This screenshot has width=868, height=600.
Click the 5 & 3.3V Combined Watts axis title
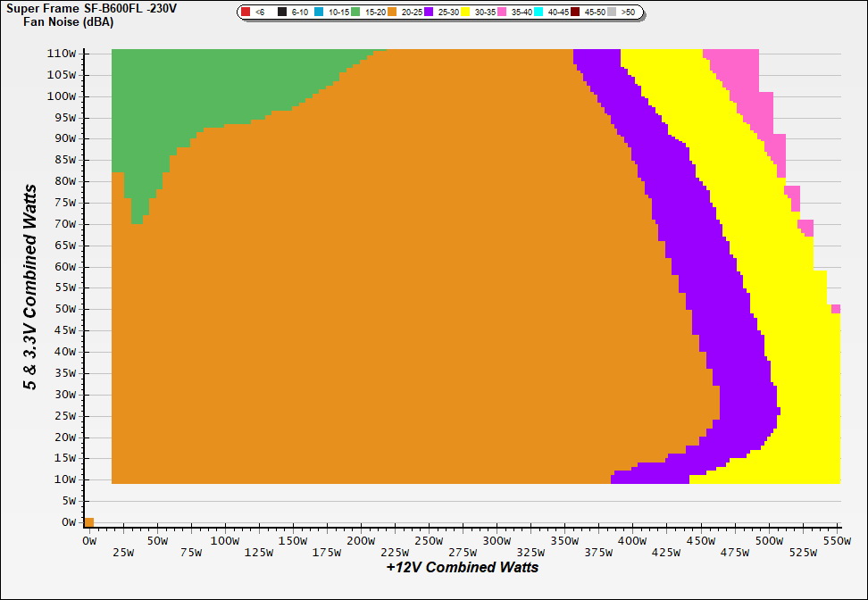[31, 287]
